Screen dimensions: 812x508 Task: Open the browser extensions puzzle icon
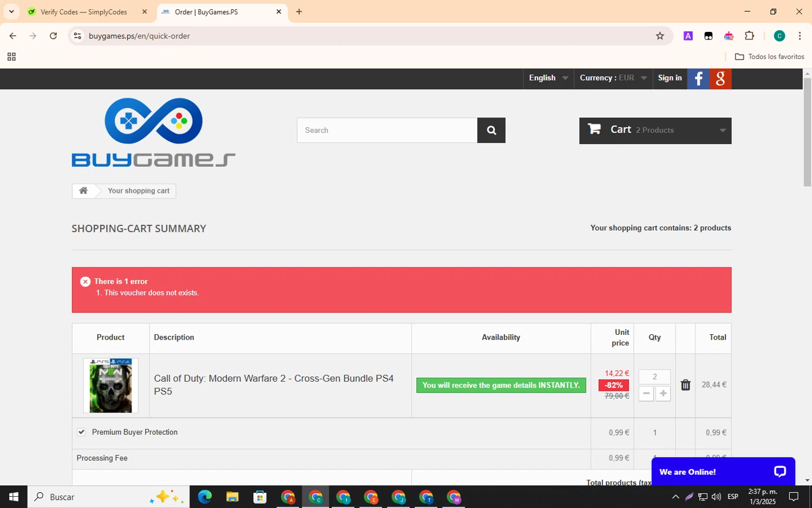tap(749, 36)
